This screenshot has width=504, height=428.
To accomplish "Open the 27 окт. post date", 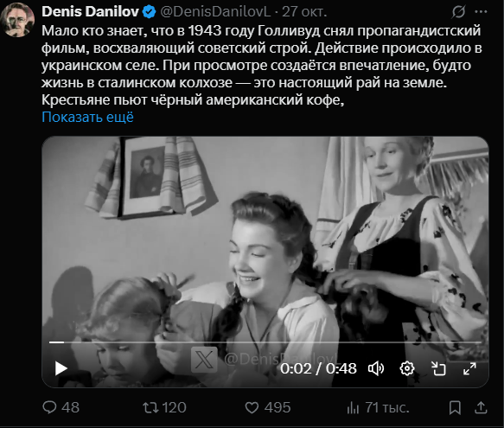I will coord(304,11).
